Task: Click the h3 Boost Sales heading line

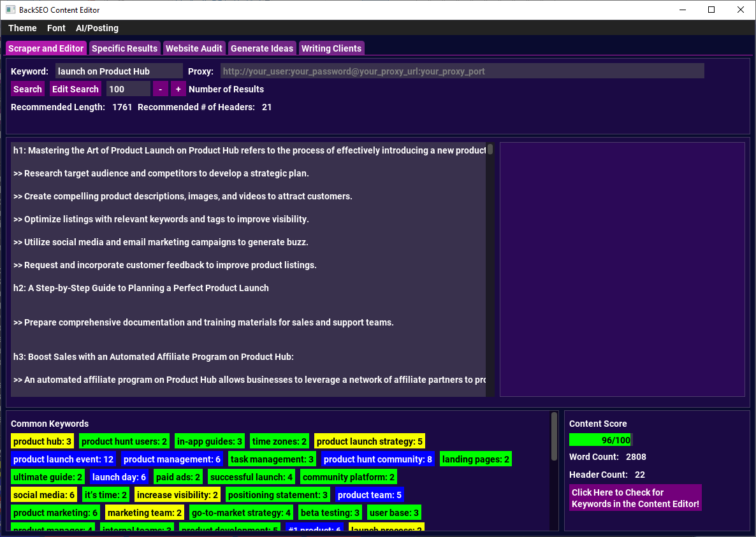Action: pos(154,357)
